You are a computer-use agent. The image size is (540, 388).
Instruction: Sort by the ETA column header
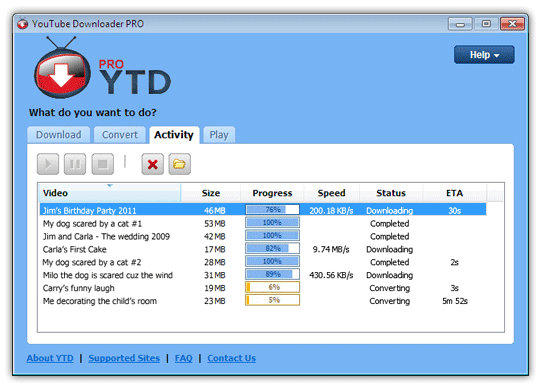coord(454,193)
